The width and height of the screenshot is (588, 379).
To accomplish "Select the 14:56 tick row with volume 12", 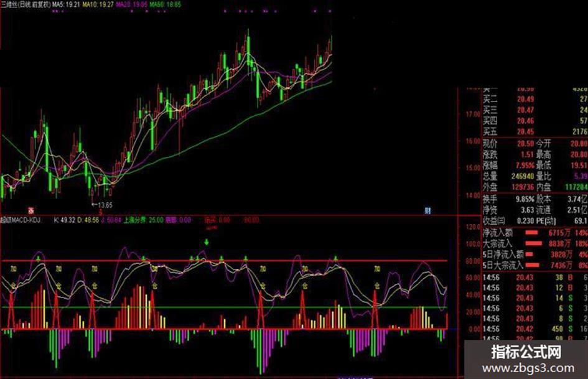I will tap(535, 288).
